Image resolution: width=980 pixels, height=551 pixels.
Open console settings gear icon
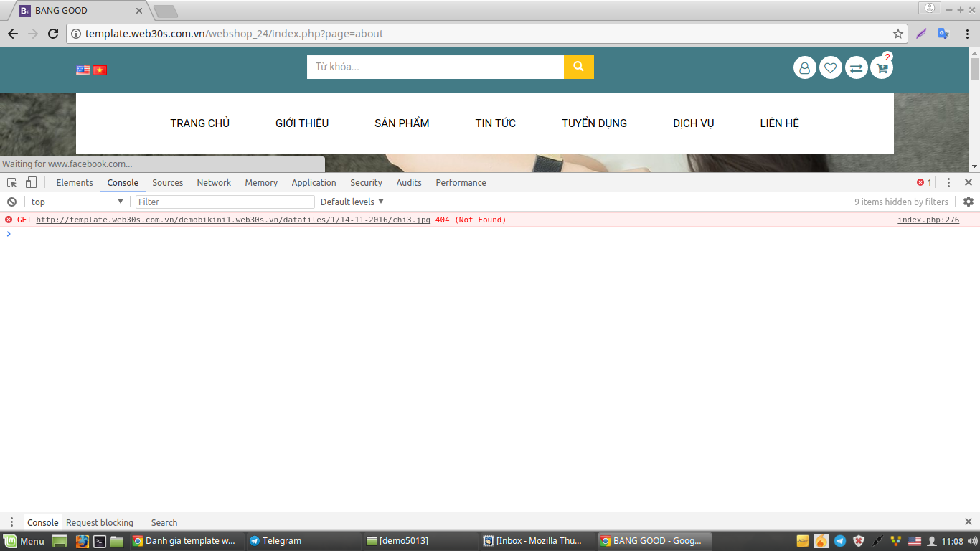(969, 202)
